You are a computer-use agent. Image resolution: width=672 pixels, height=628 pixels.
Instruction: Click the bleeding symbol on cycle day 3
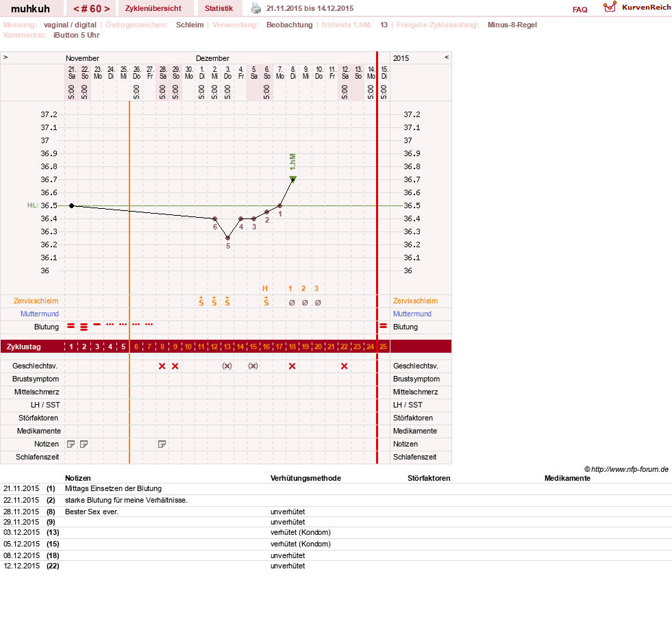coord(97,325)
